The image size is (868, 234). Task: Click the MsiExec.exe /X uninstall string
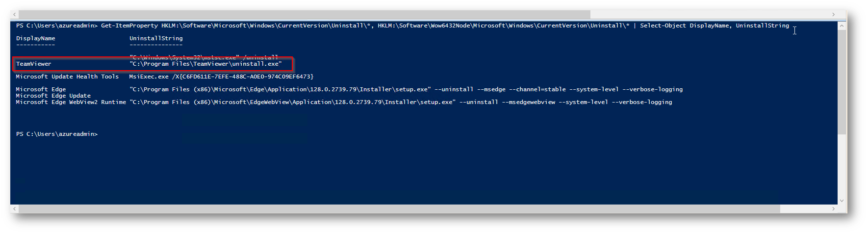[x=221, y=77]
